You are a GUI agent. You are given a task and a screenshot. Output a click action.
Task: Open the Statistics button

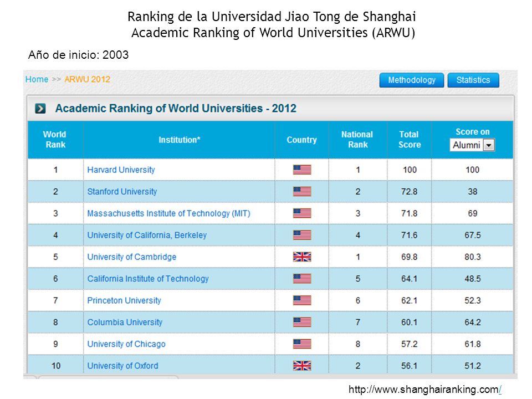click(x=473, y=80)
